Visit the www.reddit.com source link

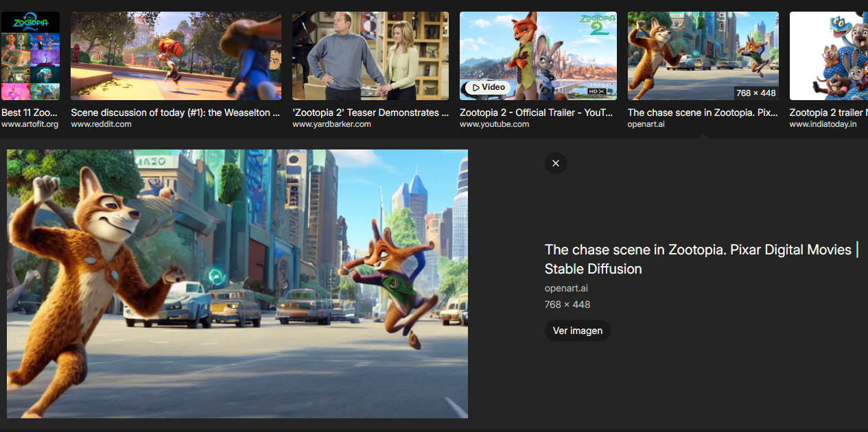pos(102,124)
